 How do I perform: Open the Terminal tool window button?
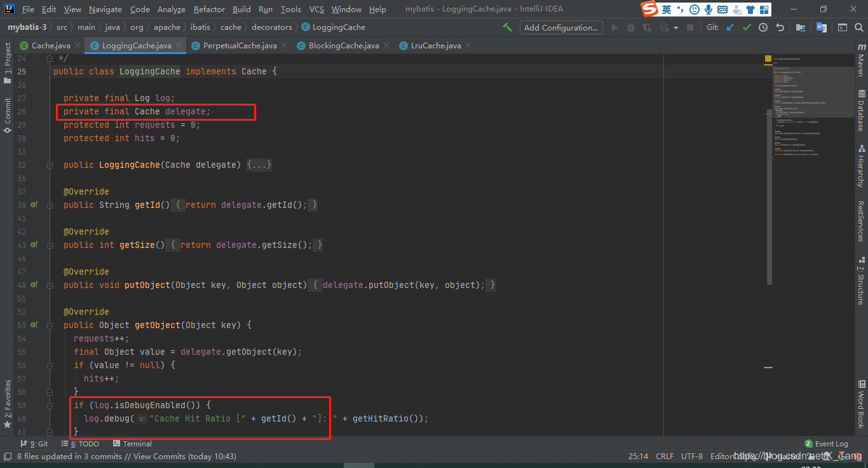[132, 443]
